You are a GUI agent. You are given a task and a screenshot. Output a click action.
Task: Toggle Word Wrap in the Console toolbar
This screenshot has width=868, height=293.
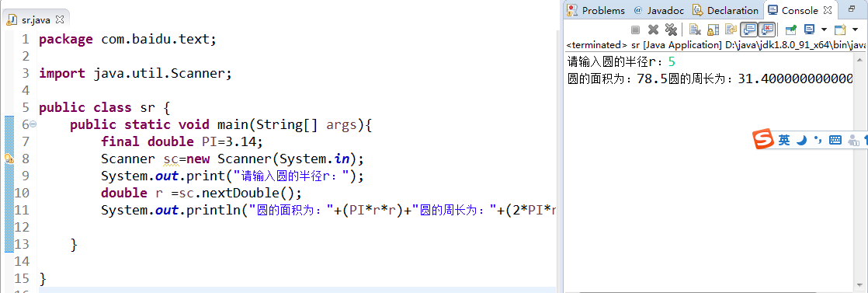pyautogui.click(x=731, y=30)
